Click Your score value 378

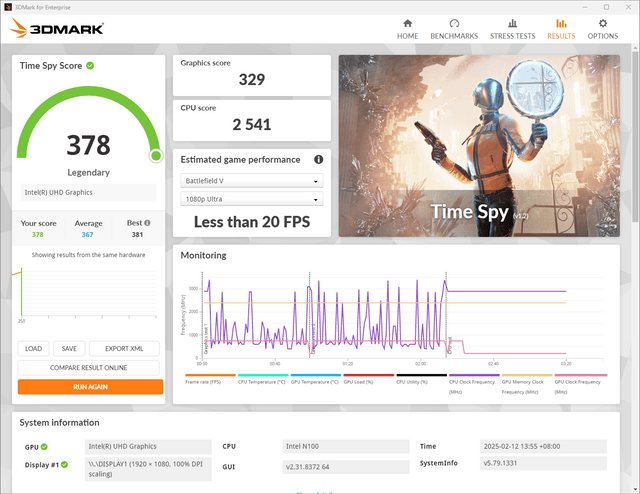point(38,235)
